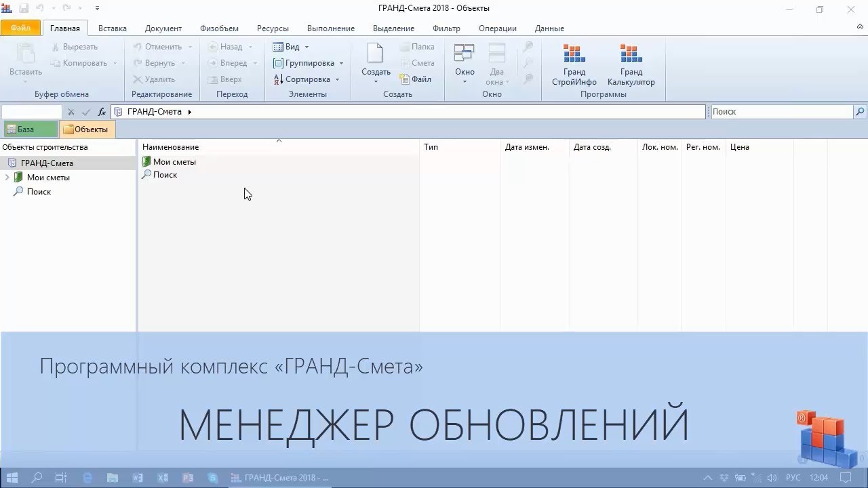Open the Файл menu
Screen dimensions: 868x488
[20, 28]
